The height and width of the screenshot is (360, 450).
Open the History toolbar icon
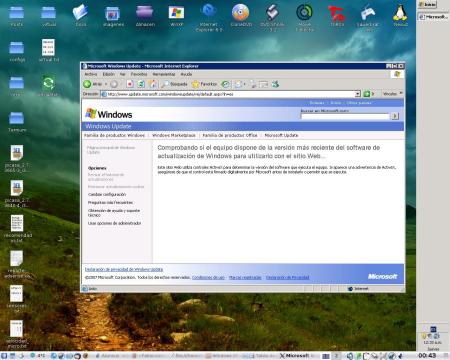(x=226, y=84)
